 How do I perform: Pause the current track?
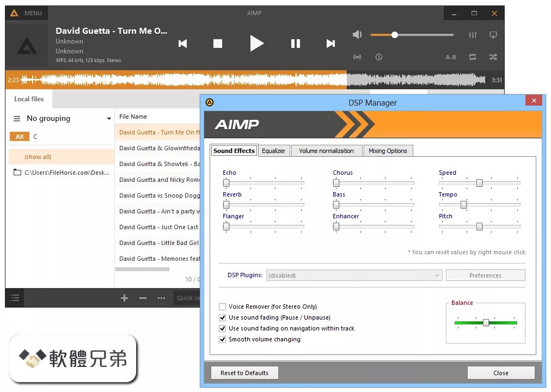(x=296, y=44)
